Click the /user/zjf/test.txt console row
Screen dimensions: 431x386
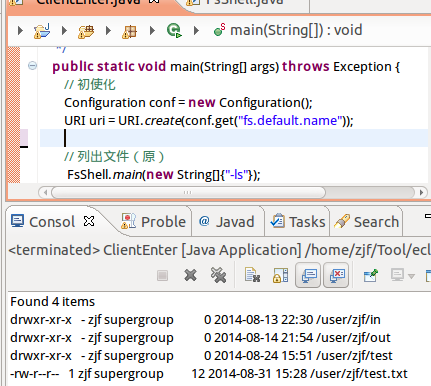coord(209,373)
